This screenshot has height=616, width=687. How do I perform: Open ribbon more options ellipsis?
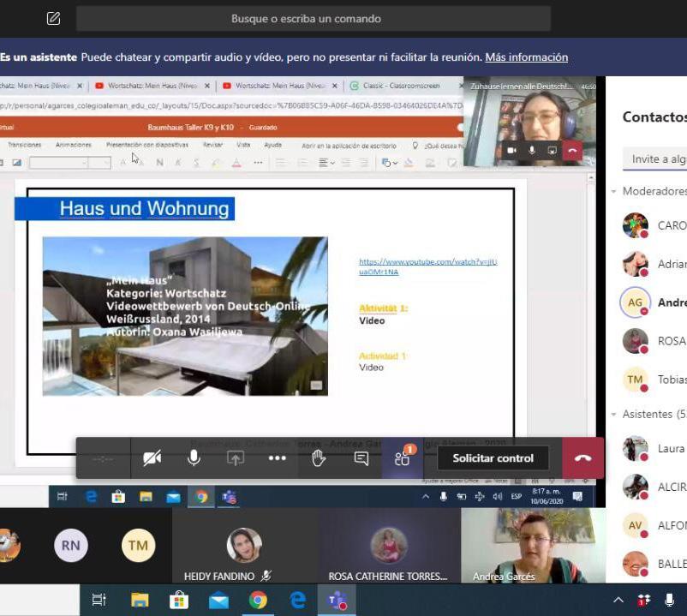pos(258,163)
